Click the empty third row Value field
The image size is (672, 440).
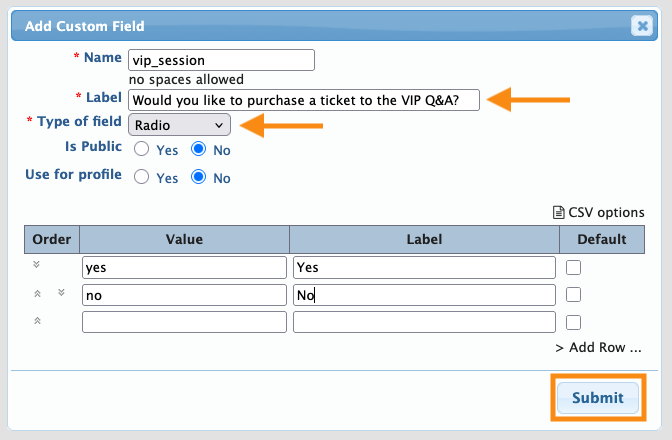184,322
